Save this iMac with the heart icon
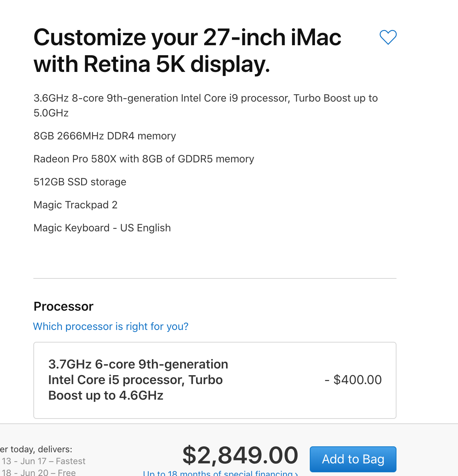This screenshot has height=476, width=458. [x=388, y=37]
